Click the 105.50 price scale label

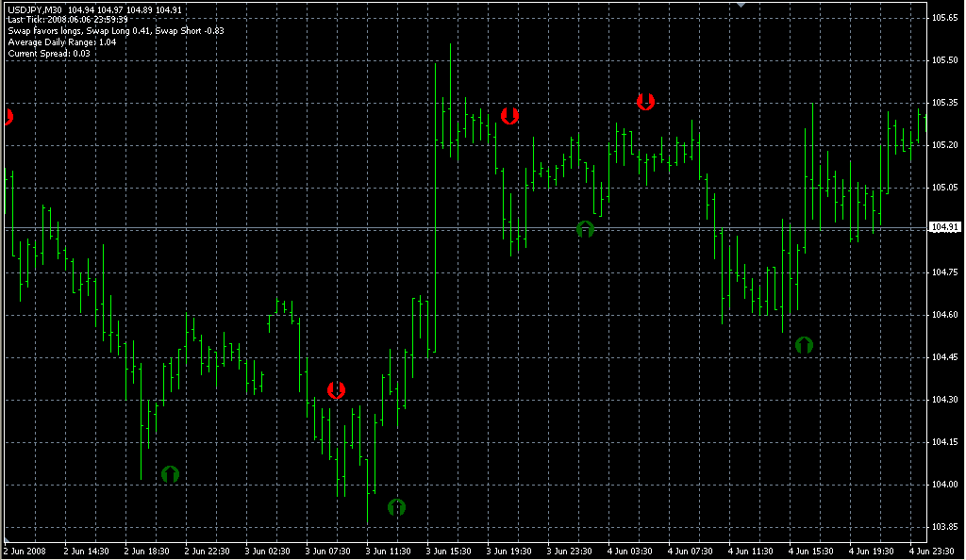pos(944,60)
